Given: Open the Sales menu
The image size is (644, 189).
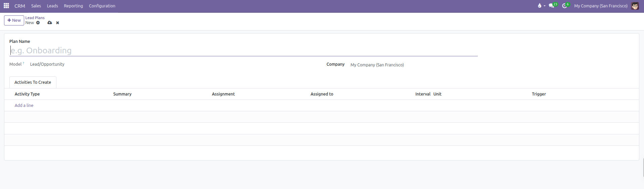Looking at the screenshot, I should pos(36,6).
